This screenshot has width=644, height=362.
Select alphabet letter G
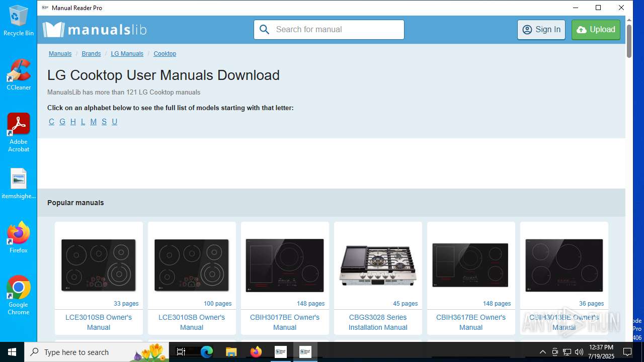[62, 122]
